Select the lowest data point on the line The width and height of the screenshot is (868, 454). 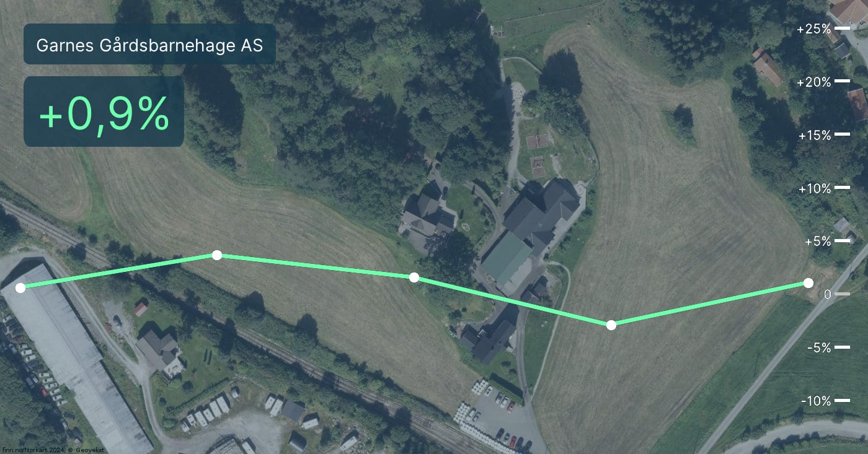pos(611,325)
